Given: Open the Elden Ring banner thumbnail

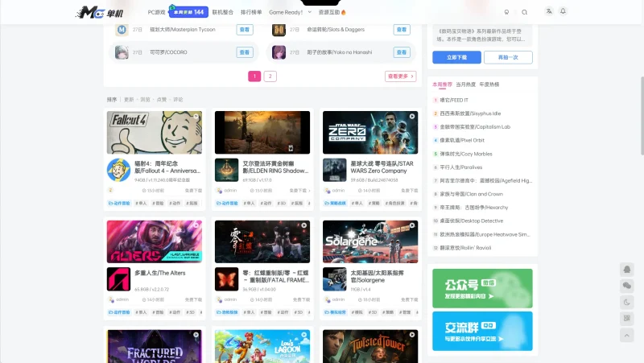Looking at the screenshot, I should tap(262, 133).
